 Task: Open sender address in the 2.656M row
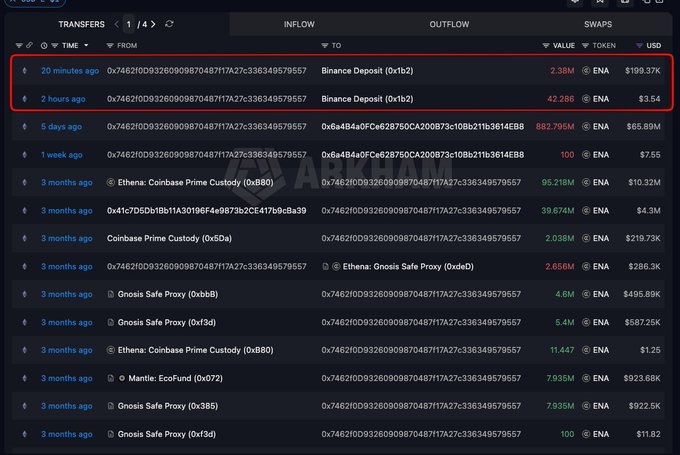tap(206, 266)
